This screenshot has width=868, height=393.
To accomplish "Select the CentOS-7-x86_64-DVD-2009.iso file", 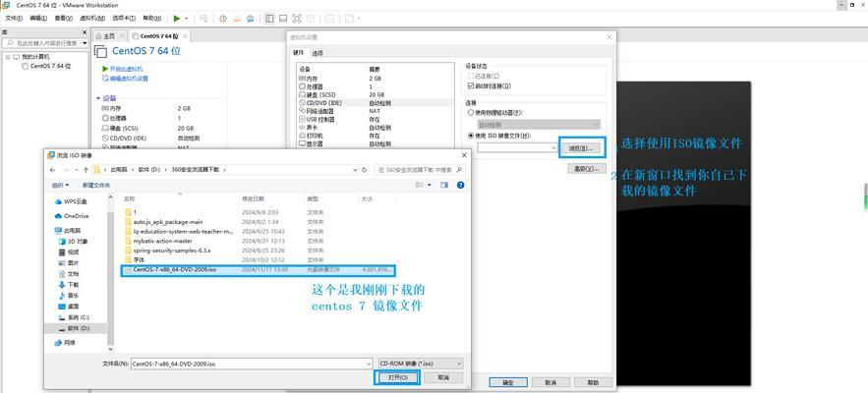I will tap(260, 269).
